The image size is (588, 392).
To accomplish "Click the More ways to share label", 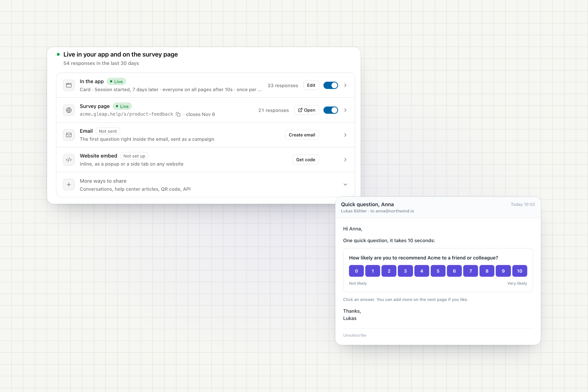I will point(103,181).
